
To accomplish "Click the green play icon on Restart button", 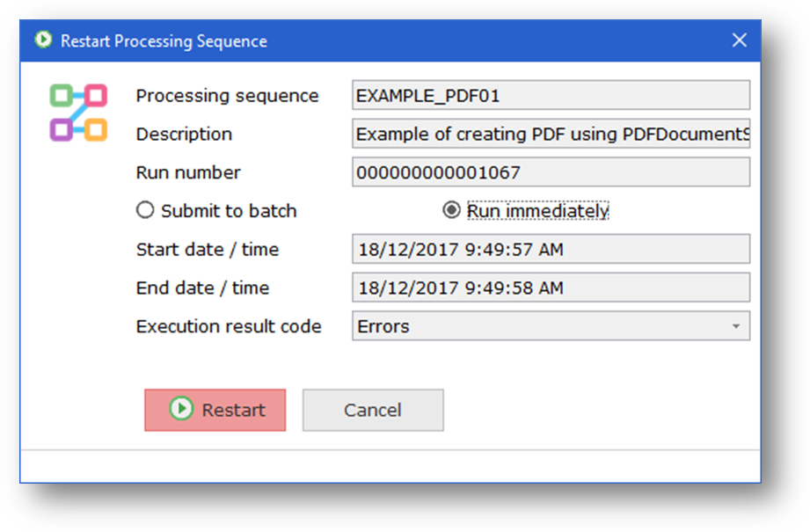I will [182, 409].
